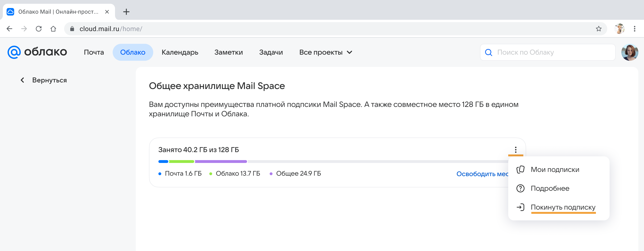Click the browser back arrow
The image size is (644, 251).
coord(9,29)
